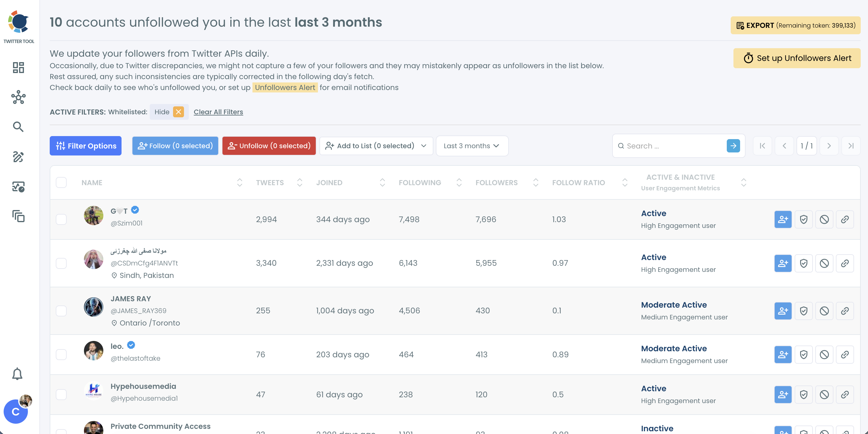Select the checkbox for @CSDmCfg4FIANVTt row
Screen dimensions: 868x434
pos(61,263)
